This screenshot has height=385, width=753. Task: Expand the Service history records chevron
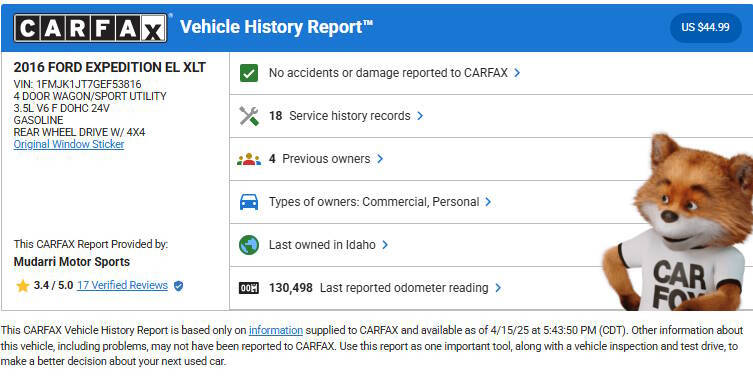tap(420, 116)
